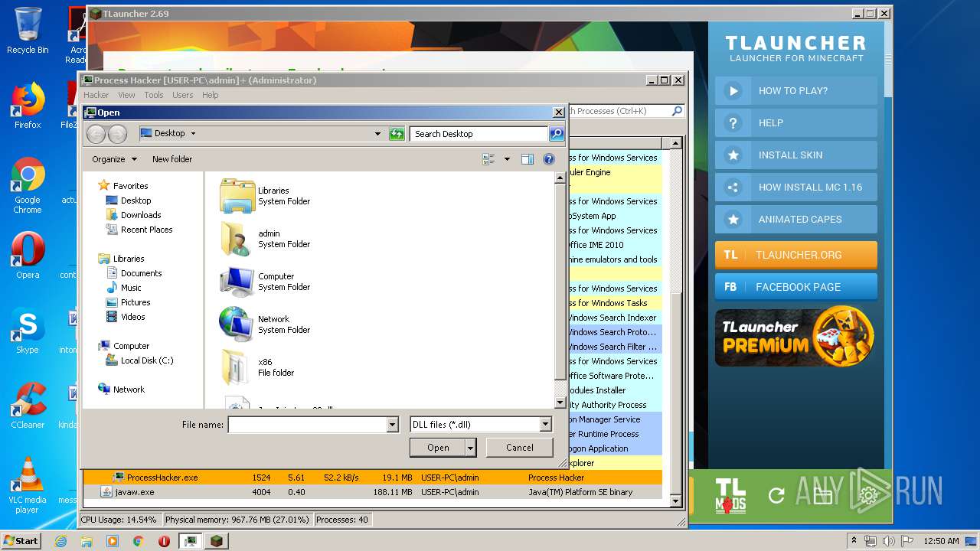The height and width of the screenshot is (551, 980).
Task: Click the Back arrow in Open dialog
Action: (96, 134)
